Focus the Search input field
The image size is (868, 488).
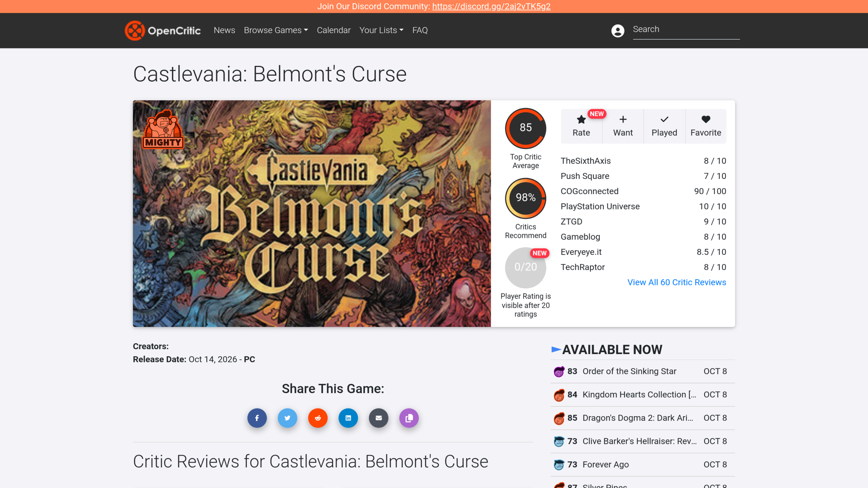[x=686, y=30]
